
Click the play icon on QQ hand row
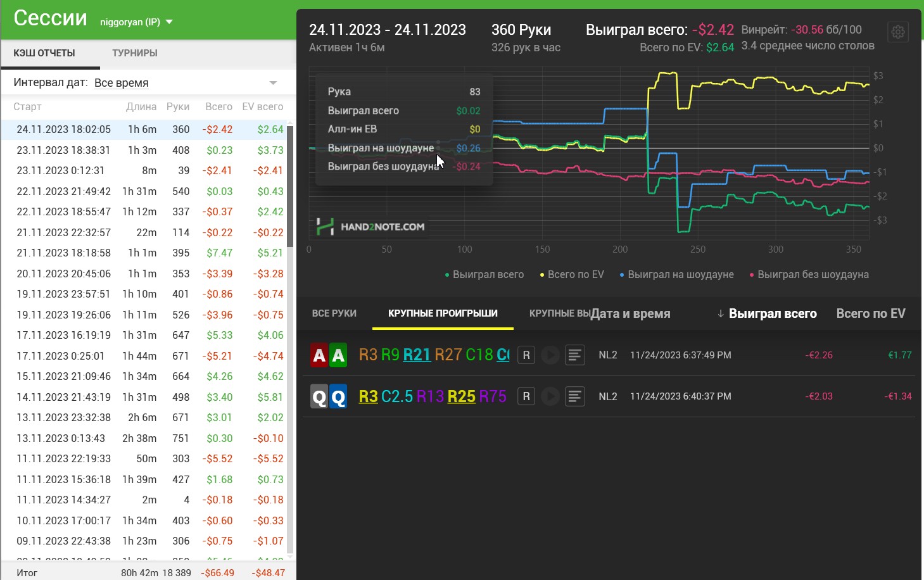[x=550, y=396]
